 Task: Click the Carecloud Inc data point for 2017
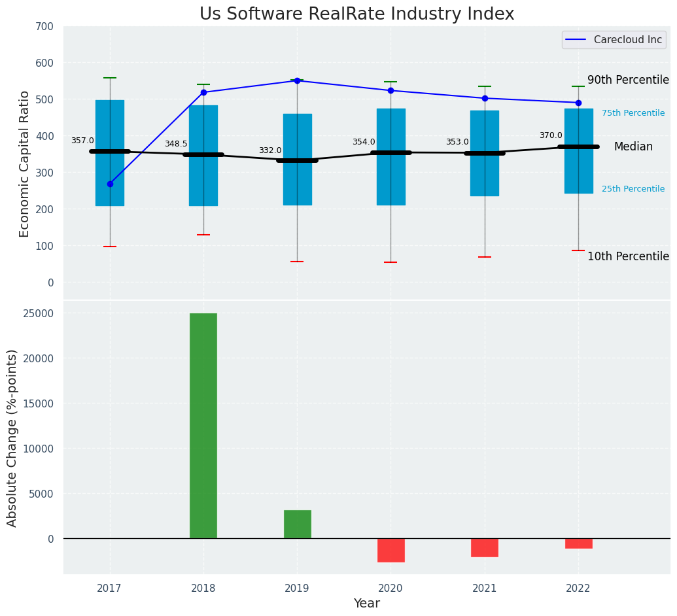point(110,184)
